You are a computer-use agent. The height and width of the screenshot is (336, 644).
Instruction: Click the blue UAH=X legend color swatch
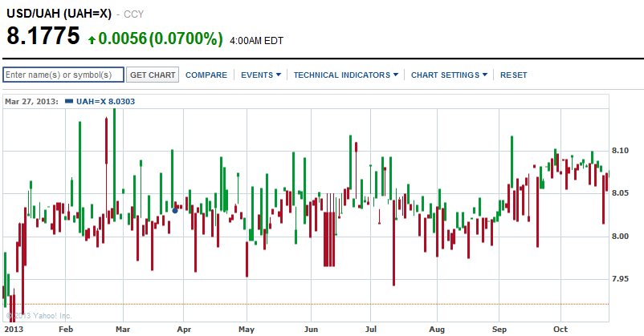pos(69,101)
